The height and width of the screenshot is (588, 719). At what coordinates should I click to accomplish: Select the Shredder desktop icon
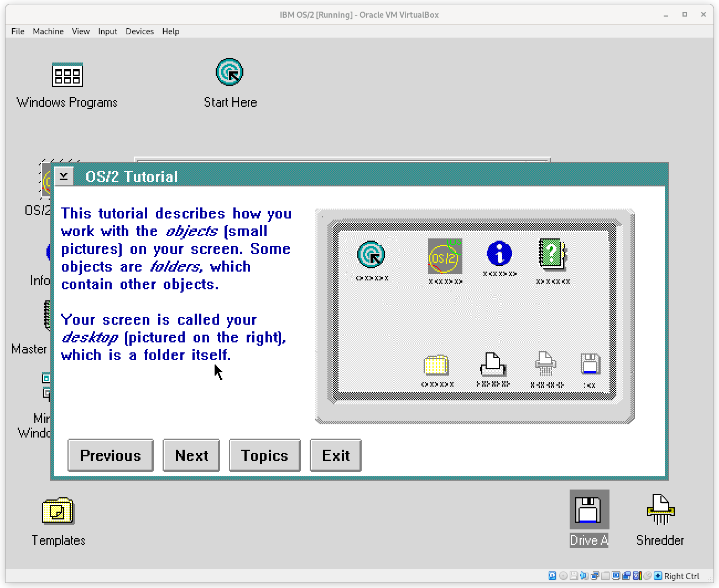[x=661, y=509]
